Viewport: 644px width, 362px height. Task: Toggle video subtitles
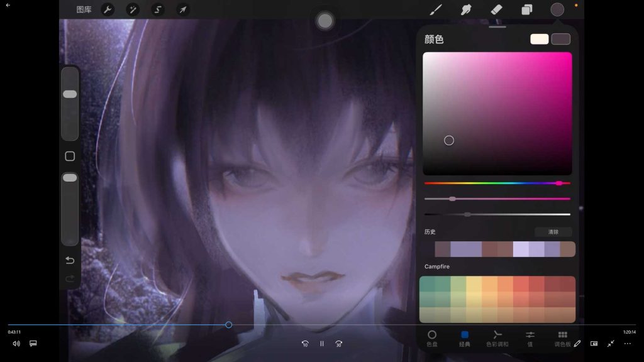33,344
